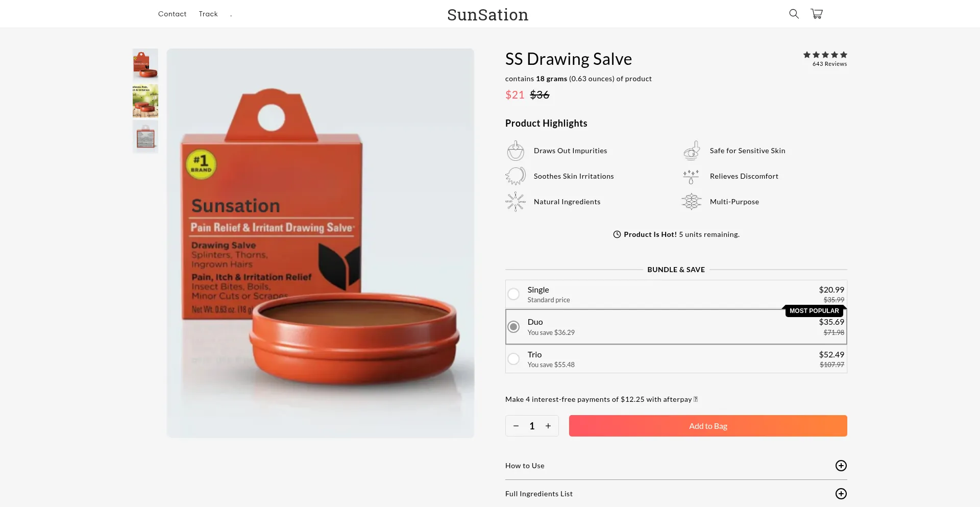The height and width of the screenshot is (507, 980).
Task: Click the afterpay info icon
Action: [696, 399]
